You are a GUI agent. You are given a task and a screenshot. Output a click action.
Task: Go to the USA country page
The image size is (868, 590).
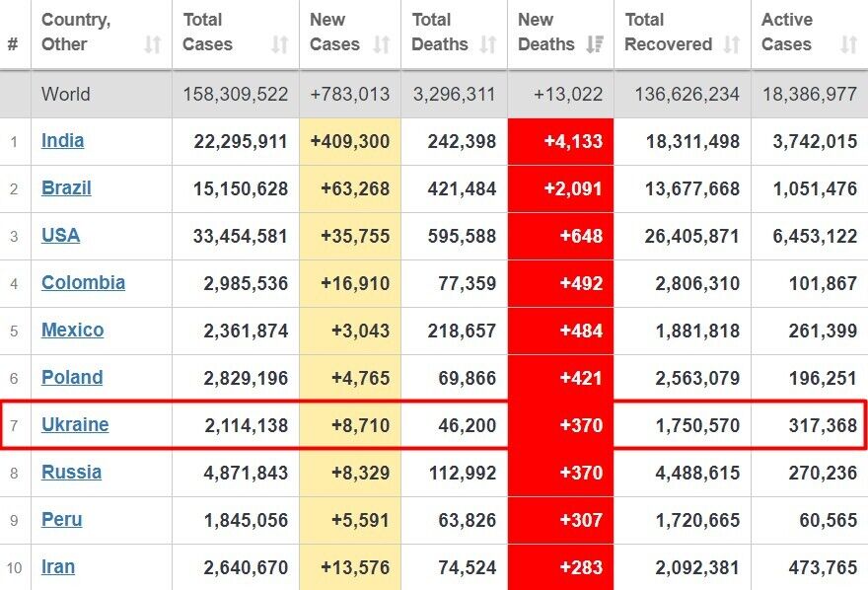tap(60, 236)
